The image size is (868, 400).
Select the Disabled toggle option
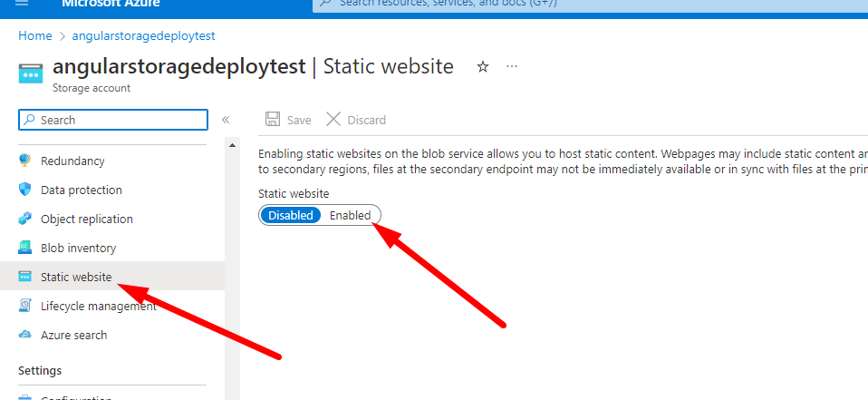click(x=291, y=215)
